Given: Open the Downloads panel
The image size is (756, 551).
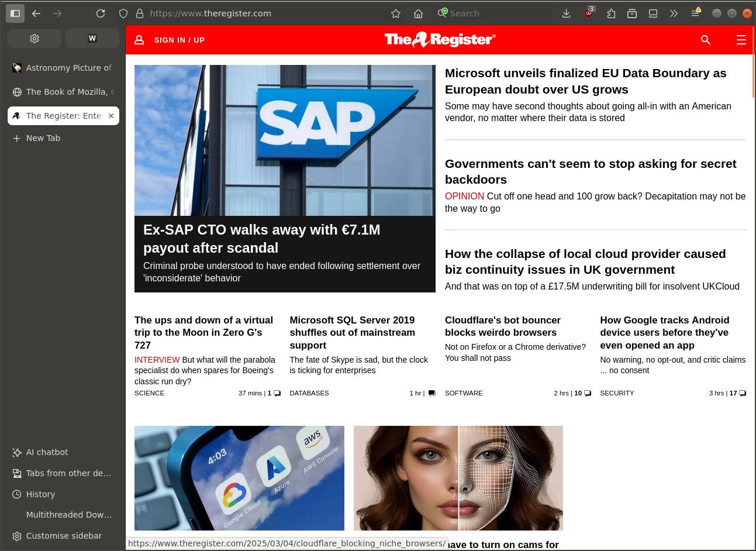Looking at the screenshot, I should tap(566, 13).
